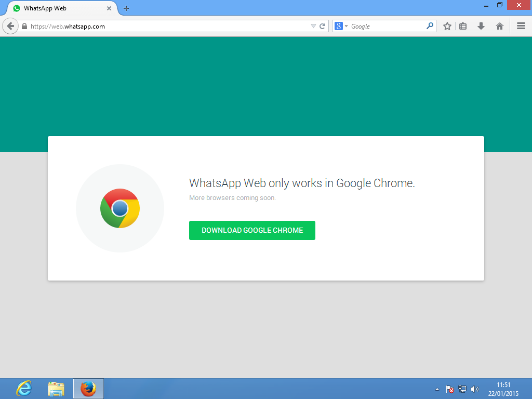532x399 pixels.
Task: Open the volume speaker tray icon
Action: click(x=474, y=389)
